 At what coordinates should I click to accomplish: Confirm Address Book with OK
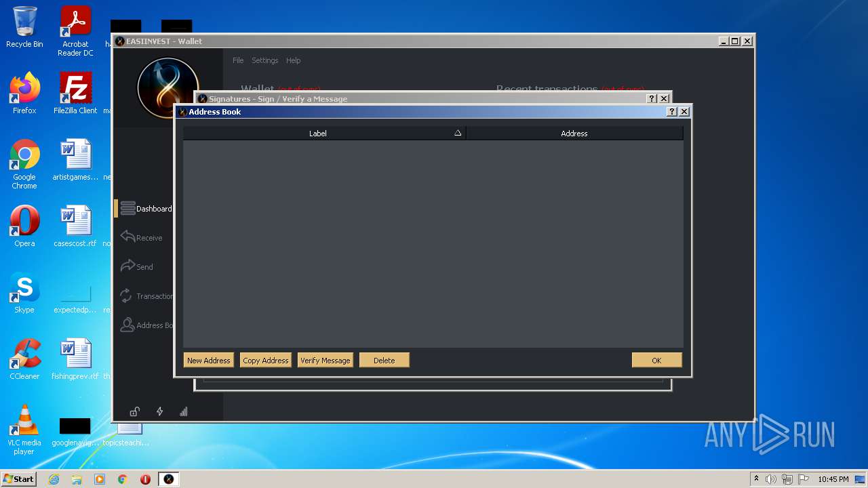point(656,361)
